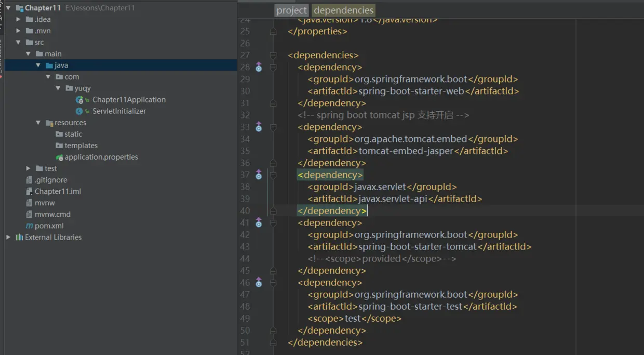The image size is (644, 355).
Task: Click the .gitignore file icon
Action: coord(30,180)
